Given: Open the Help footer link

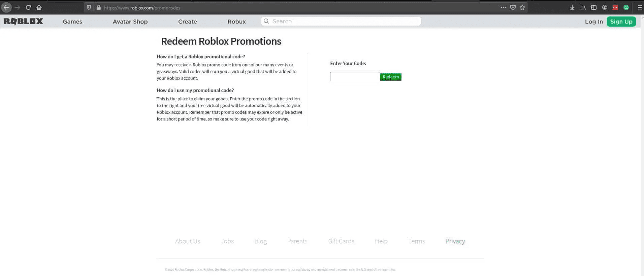Looking at the screenshot, I should click(381, 241).
